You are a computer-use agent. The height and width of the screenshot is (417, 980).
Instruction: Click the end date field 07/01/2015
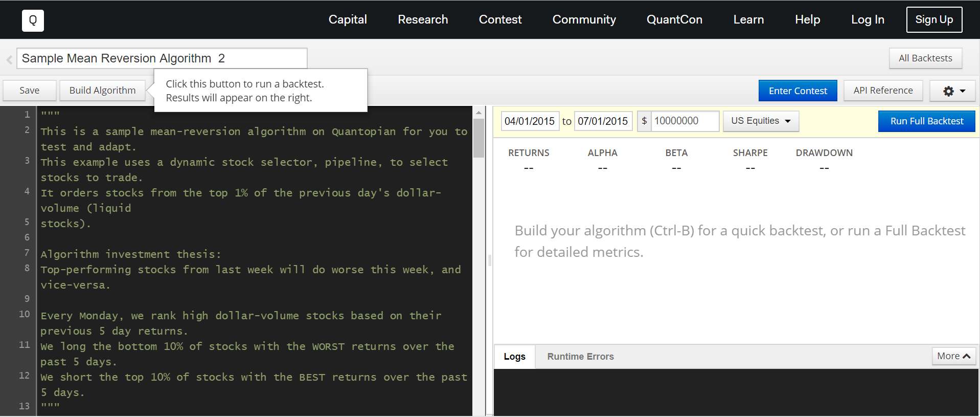[x=603, y=121]
